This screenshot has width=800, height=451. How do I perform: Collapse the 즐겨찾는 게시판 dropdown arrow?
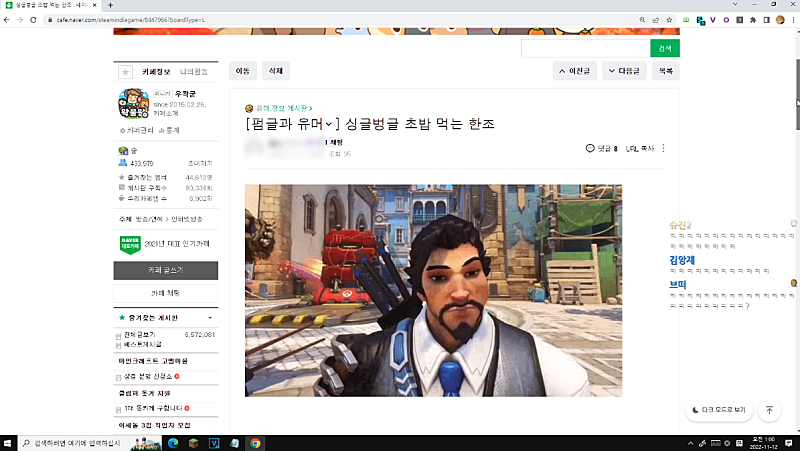(210, 318)
